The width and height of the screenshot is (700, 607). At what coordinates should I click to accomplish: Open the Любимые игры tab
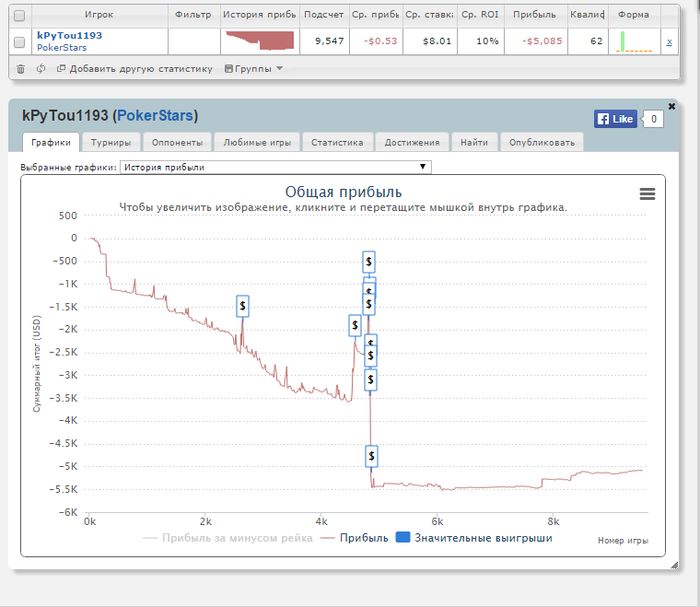pyautogui.click(x=257, y=142)
